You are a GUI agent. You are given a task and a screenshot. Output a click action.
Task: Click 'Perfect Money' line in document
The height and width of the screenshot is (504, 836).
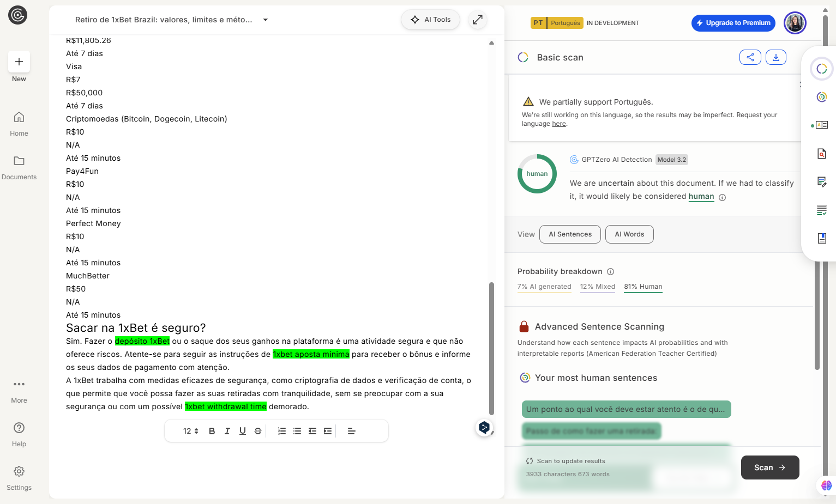click(93, 223)
